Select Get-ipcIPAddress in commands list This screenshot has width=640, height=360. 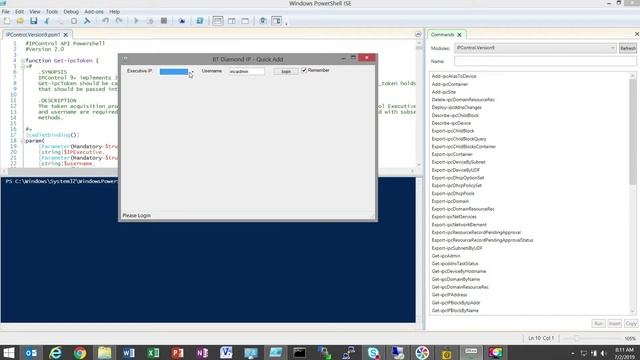click(449, 295)
